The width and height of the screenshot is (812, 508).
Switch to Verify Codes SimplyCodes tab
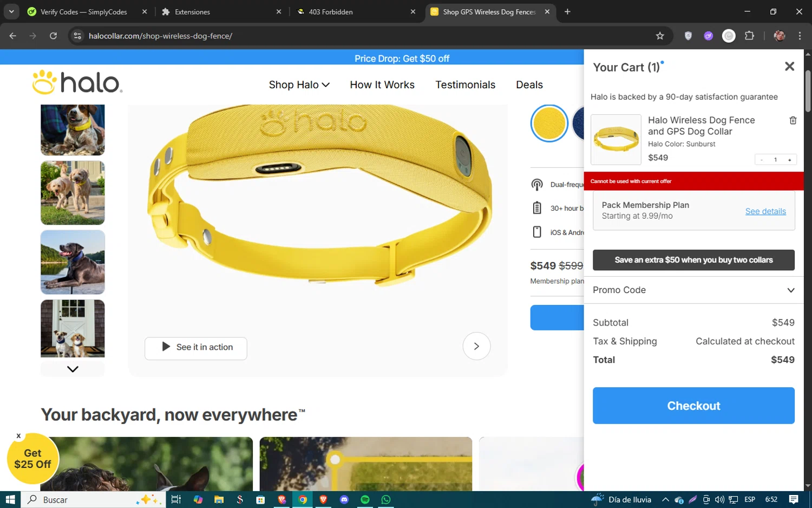87,12
